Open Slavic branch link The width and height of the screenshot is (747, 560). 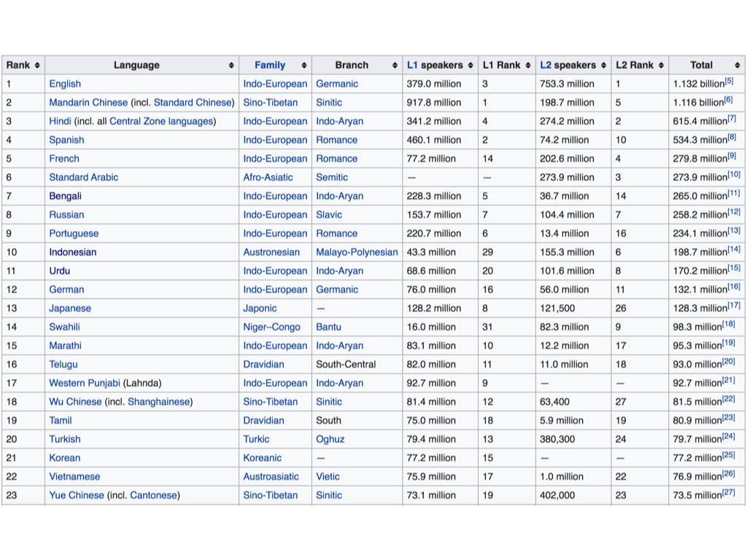pyautogui.click(x=329, y=215)
